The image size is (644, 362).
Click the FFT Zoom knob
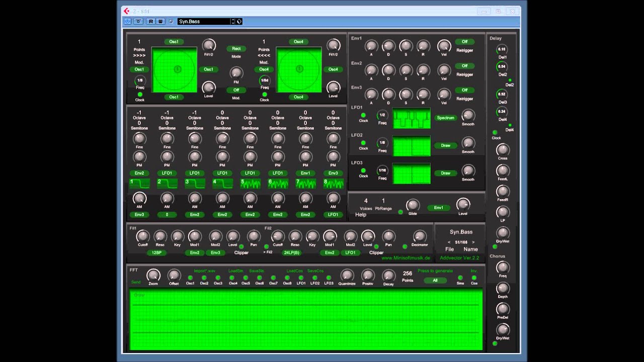153,275
